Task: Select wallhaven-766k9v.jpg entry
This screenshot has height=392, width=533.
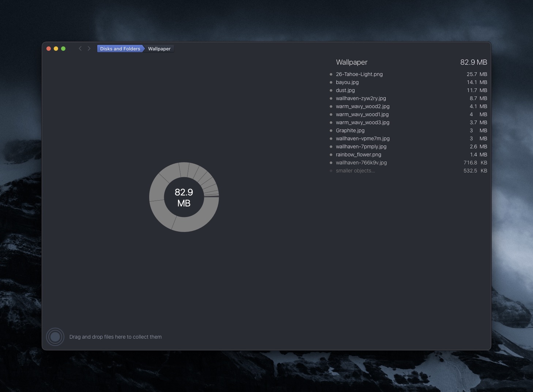Action: coord(361,163)
